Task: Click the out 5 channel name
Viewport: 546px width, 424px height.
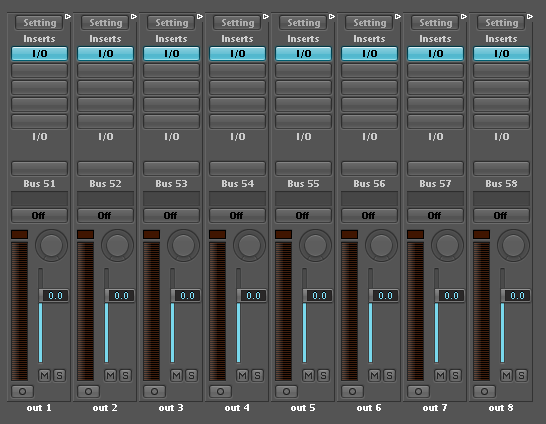Action: (303, 408)
